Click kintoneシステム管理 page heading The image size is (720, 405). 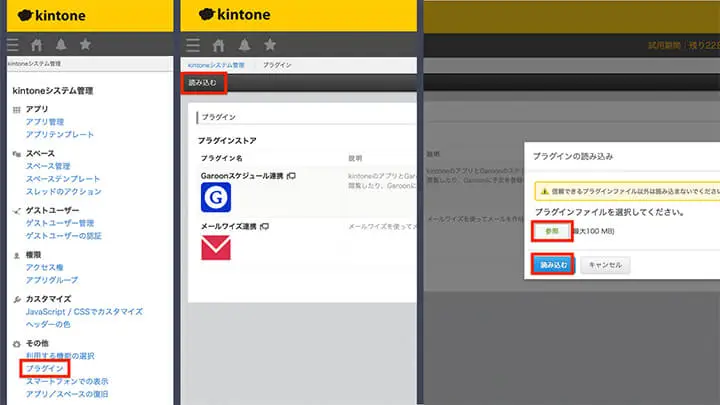(x=53, y=90)
